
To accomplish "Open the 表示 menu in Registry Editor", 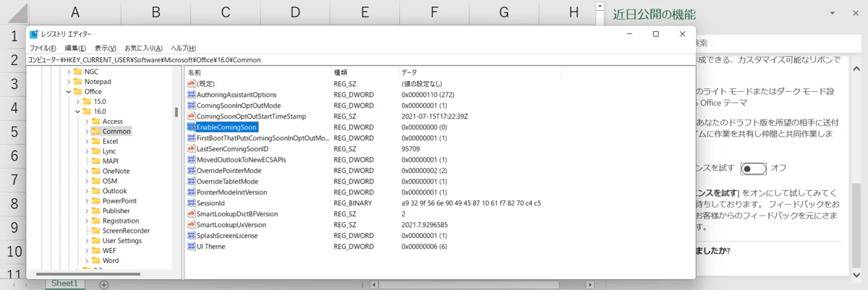I will [106, 48].
